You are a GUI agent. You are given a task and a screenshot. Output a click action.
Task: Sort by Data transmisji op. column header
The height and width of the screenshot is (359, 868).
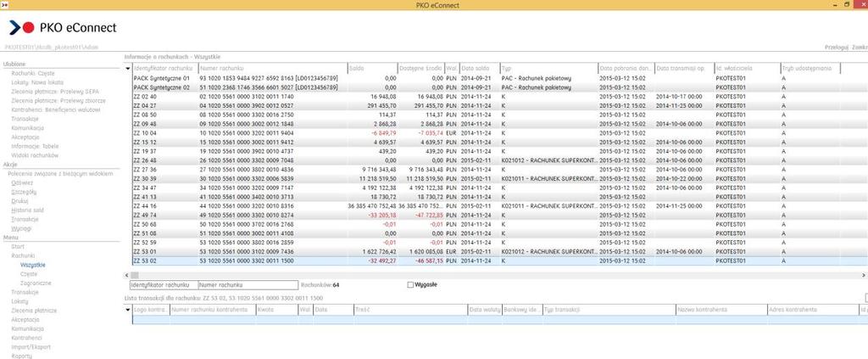click(x=684, y=69)
